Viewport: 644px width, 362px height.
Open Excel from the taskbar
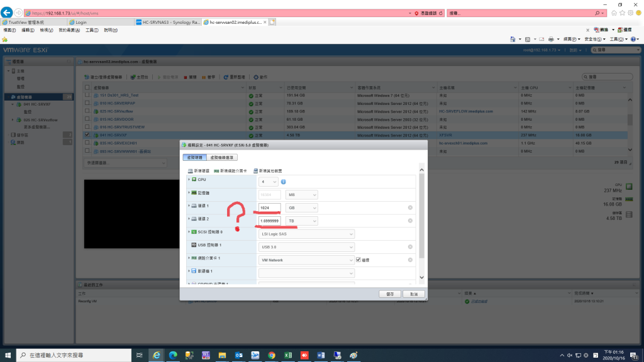288,355
